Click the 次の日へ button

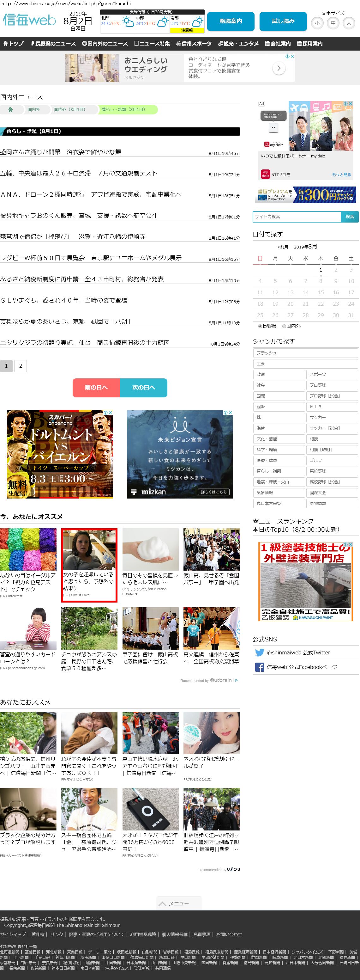tap(143, 388)
